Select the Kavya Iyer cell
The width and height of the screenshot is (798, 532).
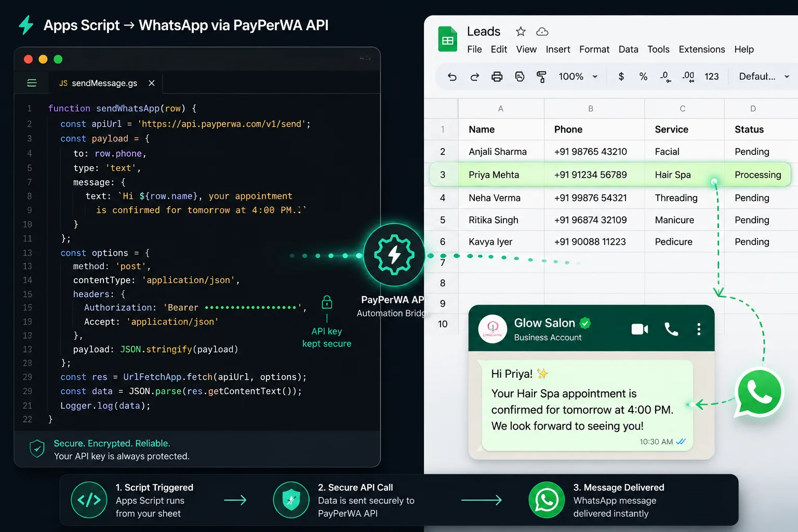point(501,242)
